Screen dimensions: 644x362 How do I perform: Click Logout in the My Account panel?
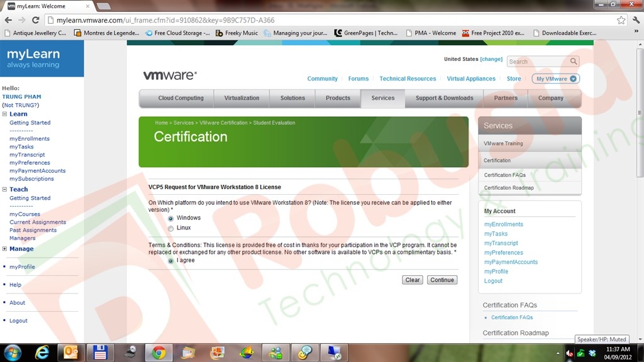(x=493, y=281)
